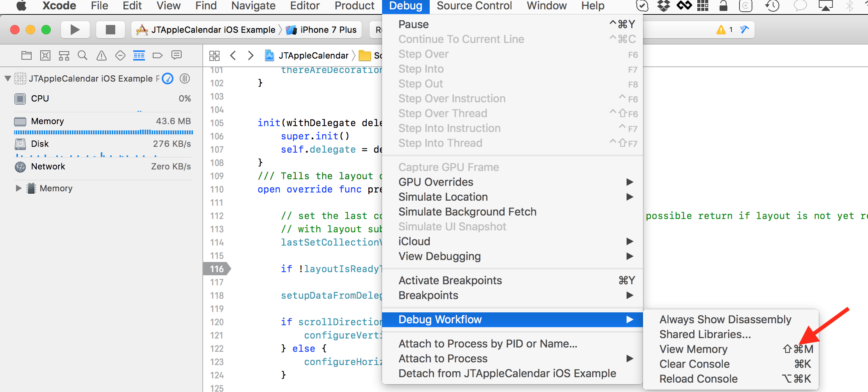Switch to the Find navigator magnifier icon

point(82,55)
